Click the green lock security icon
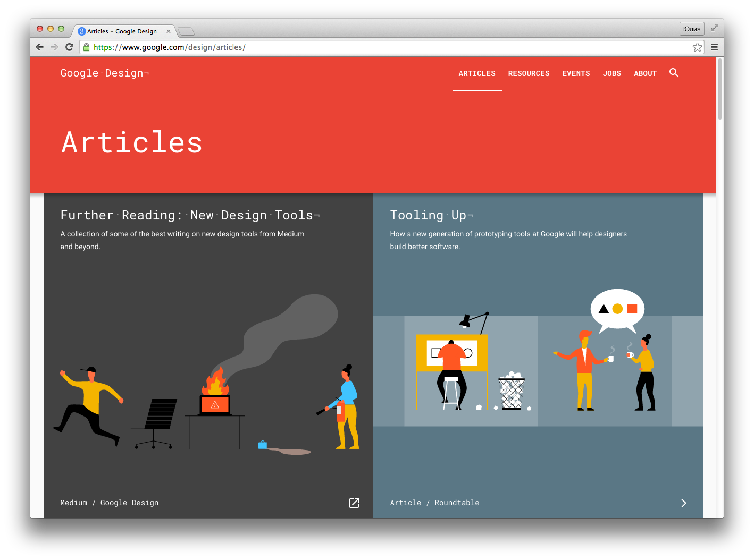The width and height of the screenshot is (754, 560). click(87, 47)
